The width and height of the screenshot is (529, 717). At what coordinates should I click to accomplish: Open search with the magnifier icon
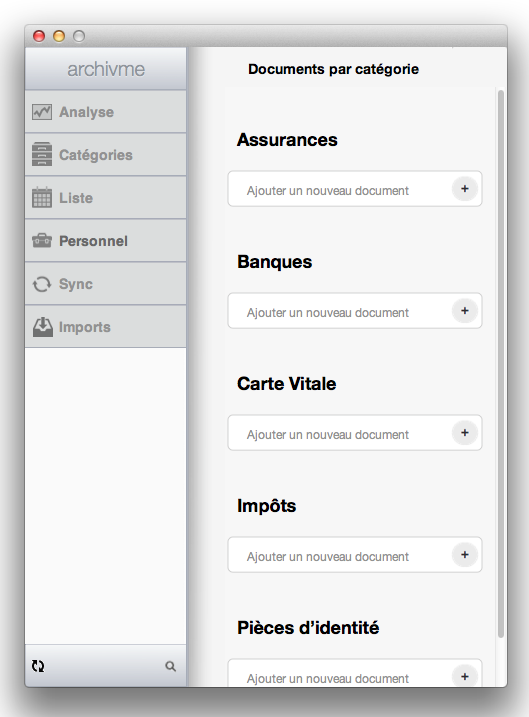170,666
